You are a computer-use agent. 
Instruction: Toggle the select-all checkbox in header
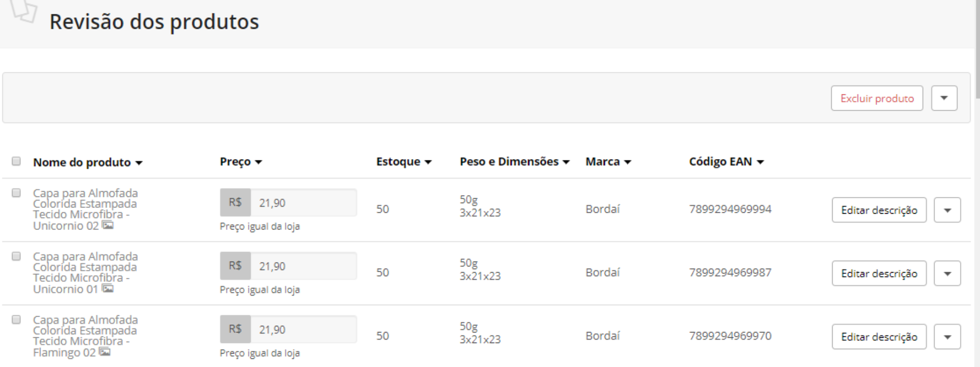[16, 161]
